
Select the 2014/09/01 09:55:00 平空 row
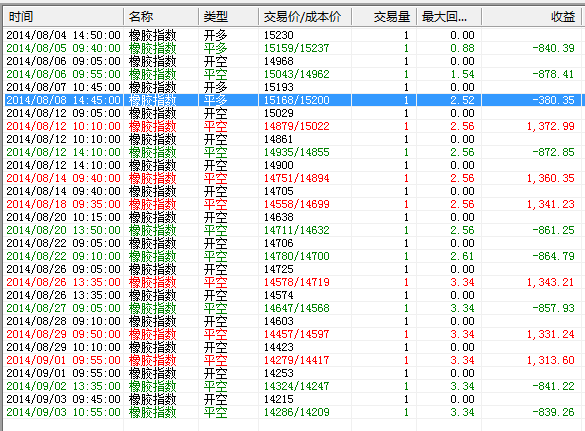pos(292,360)
